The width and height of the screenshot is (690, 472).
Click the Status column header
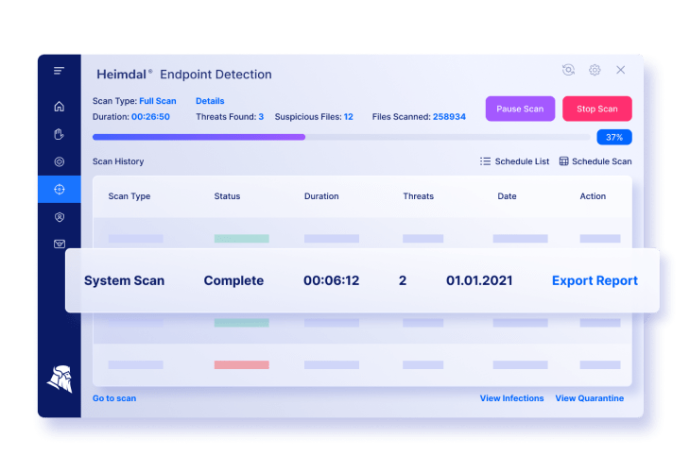pyautogui.click(x=227, y=196)
